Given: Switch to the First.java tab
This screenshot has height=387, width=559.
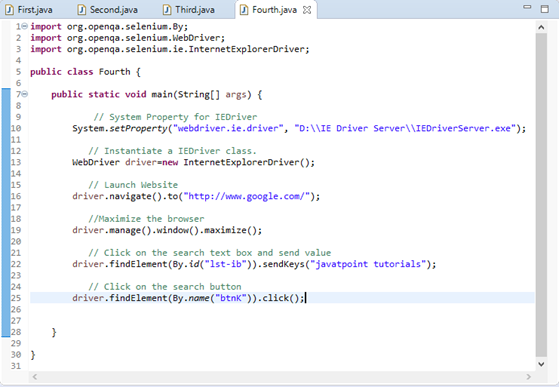Looking at the screenshot, I should pos(30,10).
